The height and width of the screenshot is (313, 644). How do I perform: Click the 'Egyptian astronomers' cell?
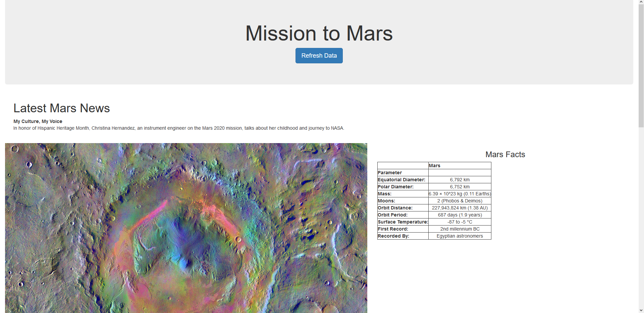tap(460, 236)
